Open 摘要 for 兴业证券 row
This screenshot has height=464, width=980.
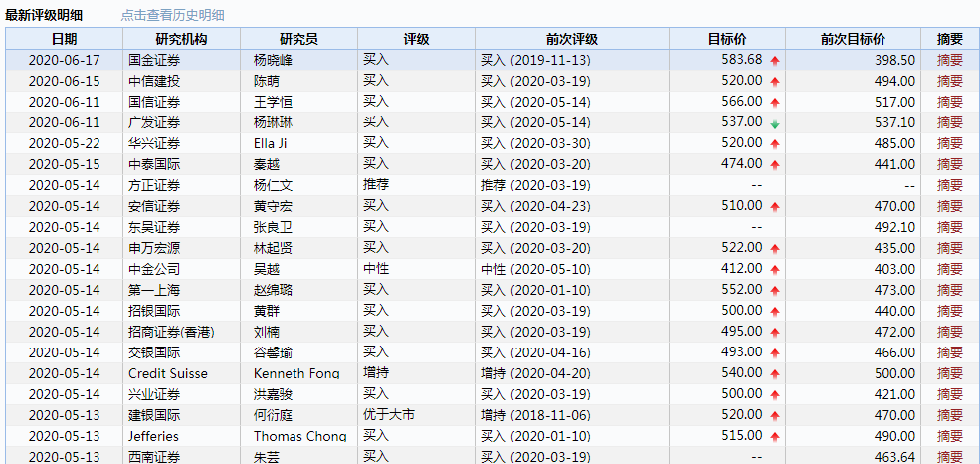point(950,395)
